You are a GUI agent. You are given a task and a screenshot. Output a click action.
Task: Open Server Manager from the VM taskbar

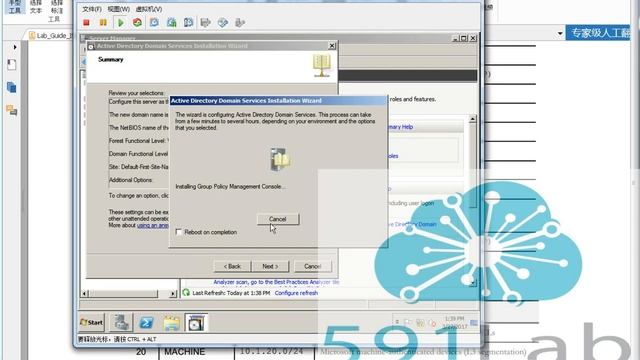(121, 322)
